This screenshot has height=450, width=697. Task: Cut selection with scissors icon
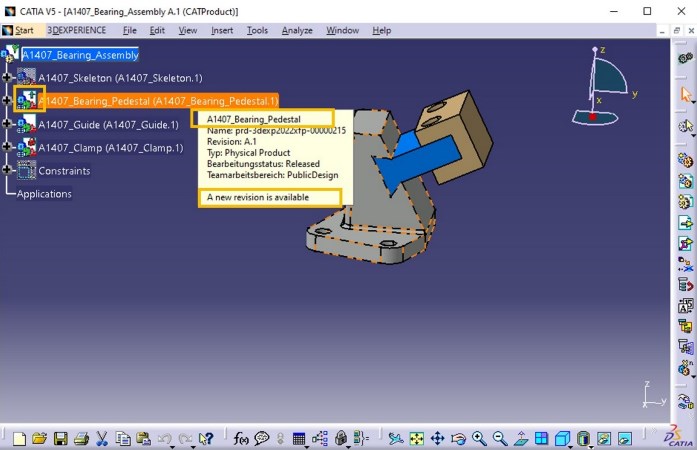[x=102, y=439]
